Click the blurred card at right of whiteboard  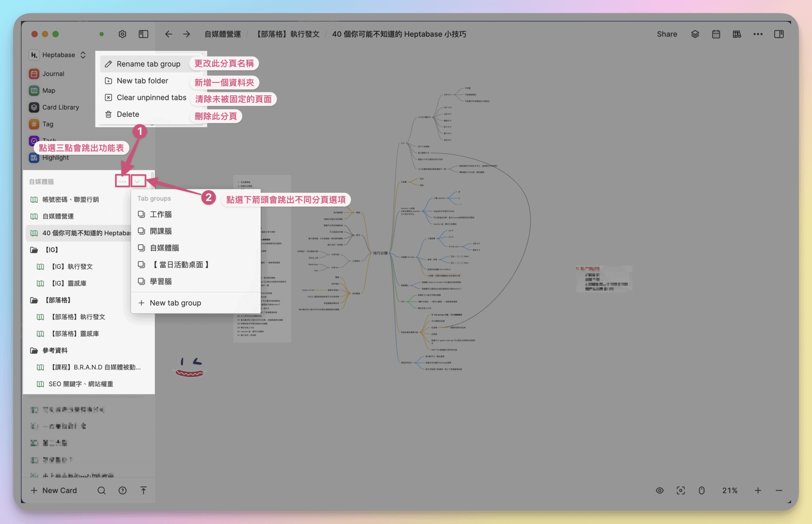[x=604, y=278]
